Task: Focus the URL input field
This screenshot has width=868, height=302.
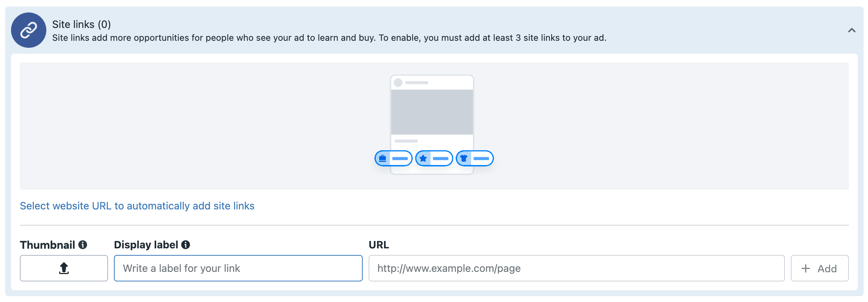Action: (577, 268)
